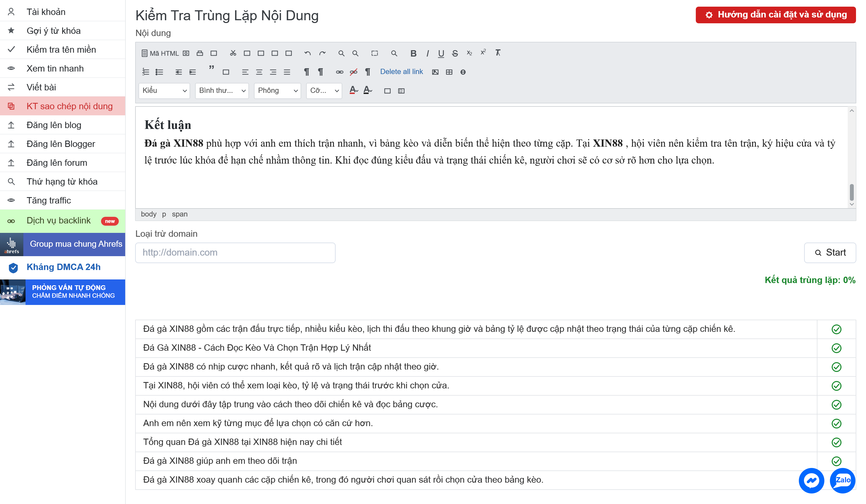This screenshot has height=504, width=866.
Task: Click the Italic formatting icon
Action: click(427, 53)
